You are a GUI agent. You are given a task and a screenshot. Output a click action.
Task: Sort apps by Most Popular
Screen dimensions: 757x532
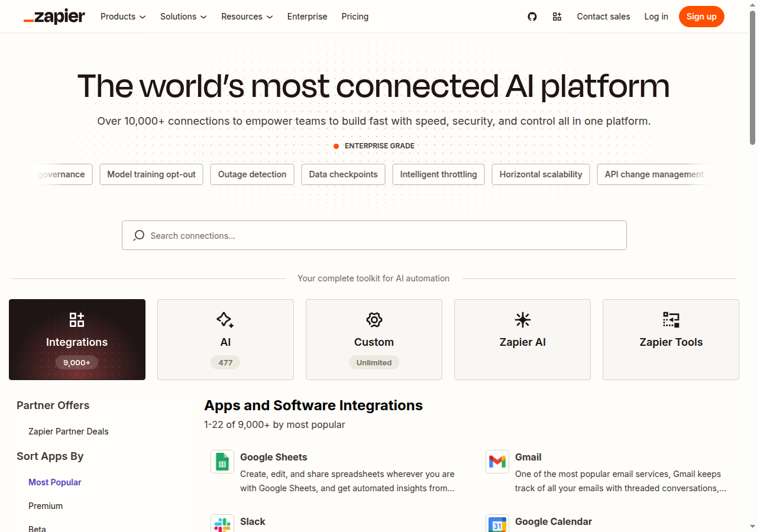point(55,482)
